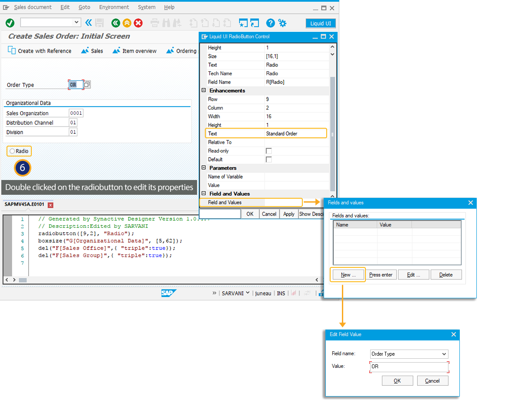The image size is (522, 420).
Task: Click the Generate Shortcut icon
Action: coord(255,23)
